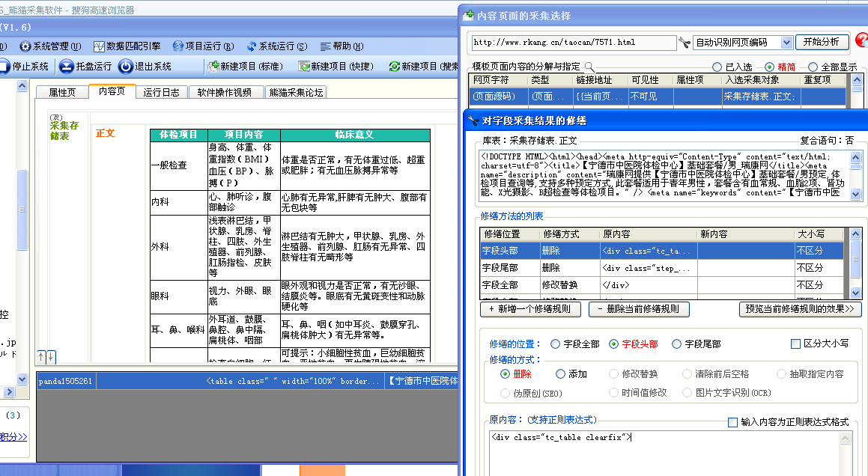Screen dimensions: 868x476
Task: Click the 可见性 column header
Action: (651, 79)
